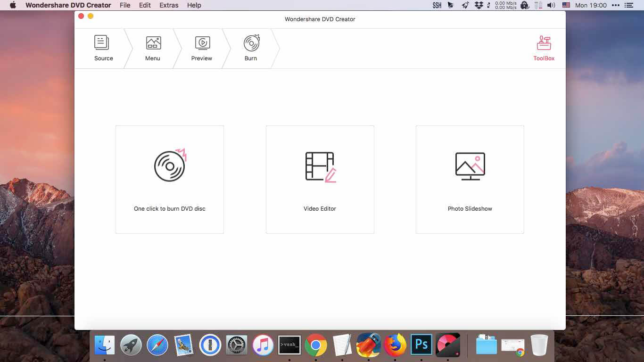
Task: Launch iTunes from the Dock
Action: click(263, 345)
